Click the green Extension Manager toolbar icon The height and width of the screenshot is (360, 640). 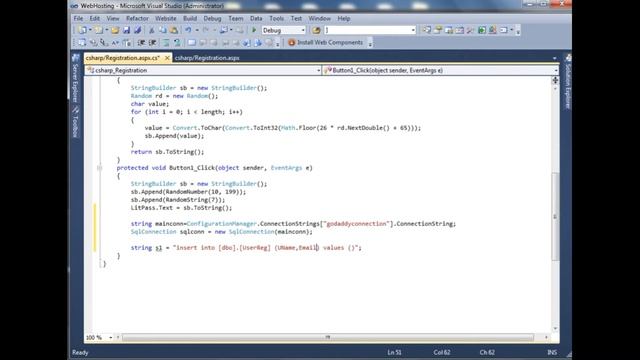click(x=482, y=30)
